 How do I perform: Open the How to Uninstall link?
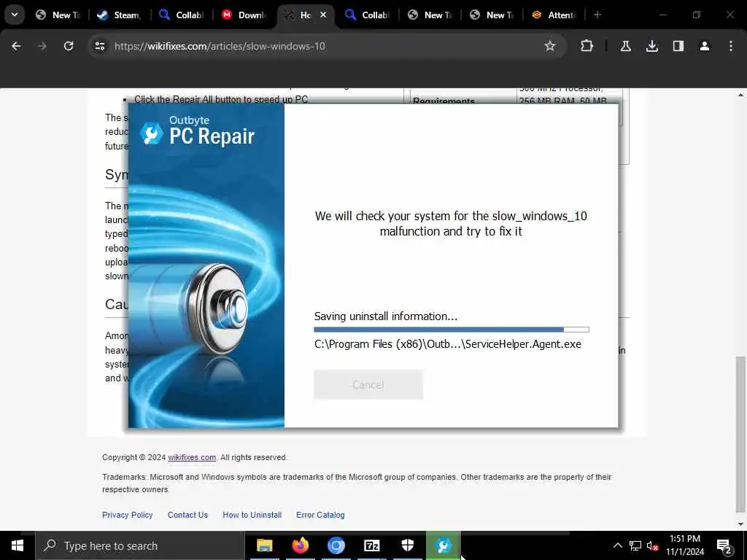tap(252, 515)
